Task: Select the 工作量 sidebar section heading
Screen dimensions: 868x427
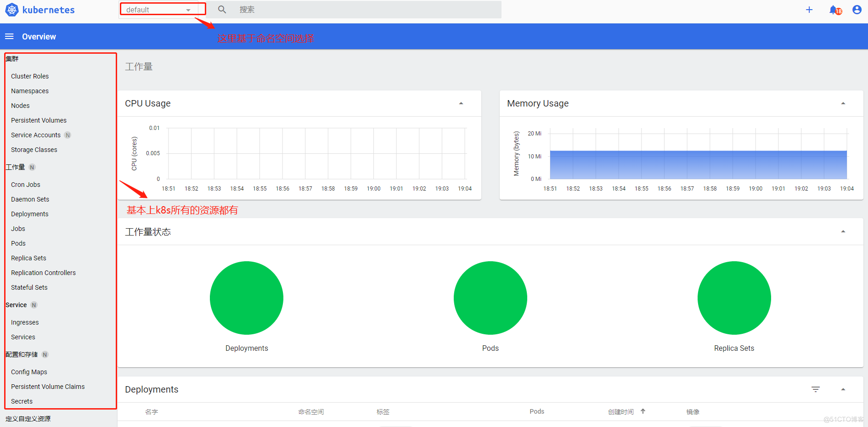Action: 15,167
